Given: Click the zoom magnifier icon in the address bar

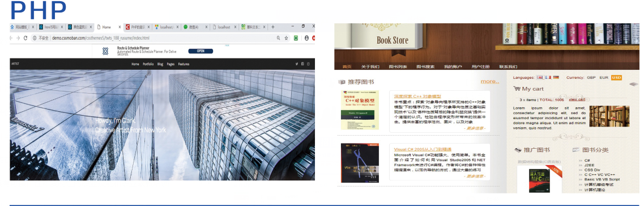Looking at the screenshot, I should [278, 38].
